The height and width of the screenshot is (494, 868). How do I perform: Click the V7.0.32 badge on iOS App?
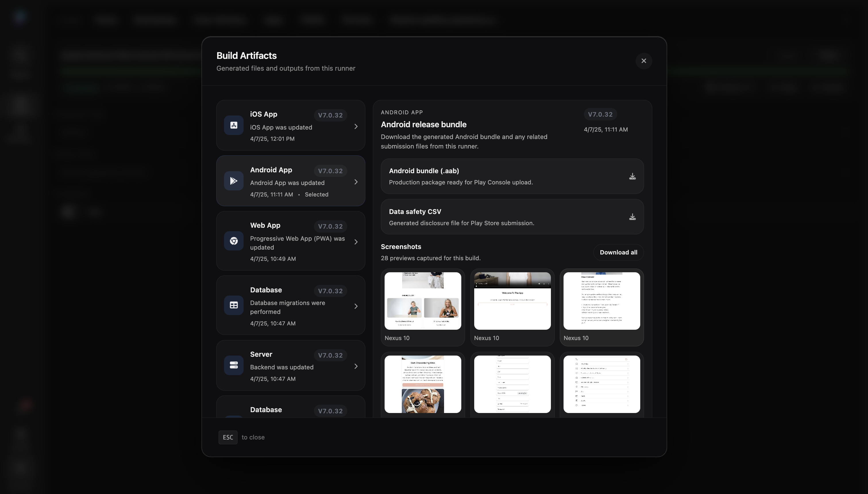[330, 115]
